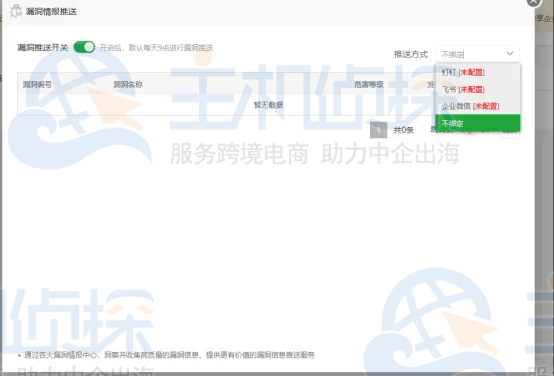Click the 漏洞编号 column header
The height and width of the screenshot is (376, 554).
[37, 84]
